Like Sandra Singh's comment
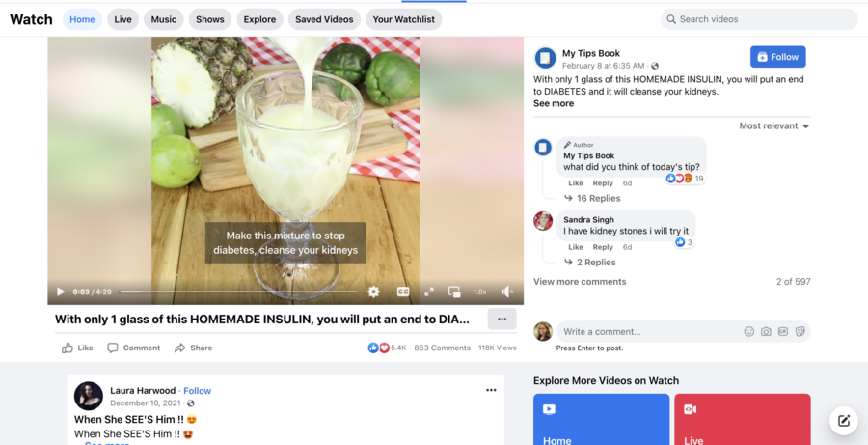This screenshot has width=868, height=445. click(576, 247)
